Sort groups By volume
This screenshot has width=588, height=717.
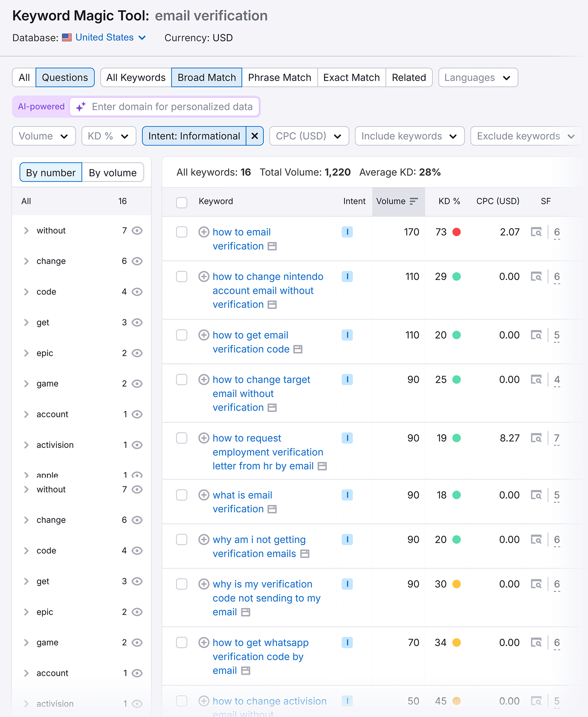[x=113, y=173]
